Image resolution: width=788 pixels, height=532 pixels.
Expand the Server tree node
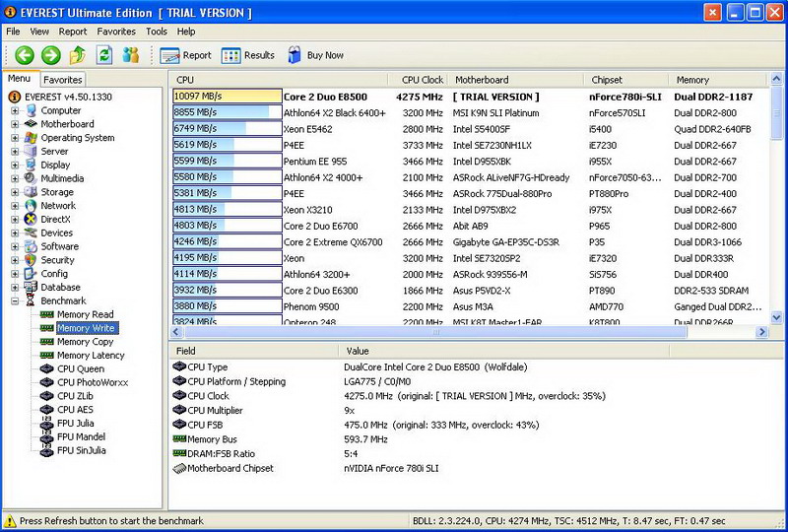coord(15,151)
